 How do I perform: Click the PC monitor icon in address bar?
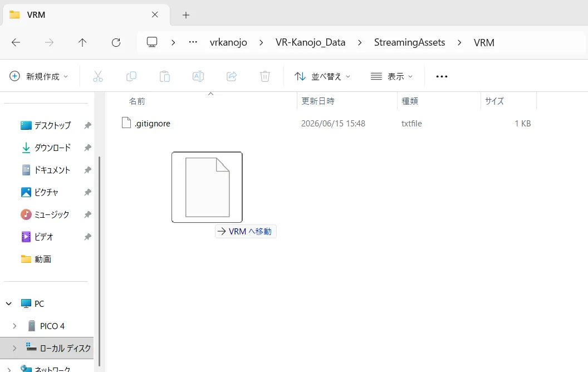pyautogui.click(x=152, y=42)
